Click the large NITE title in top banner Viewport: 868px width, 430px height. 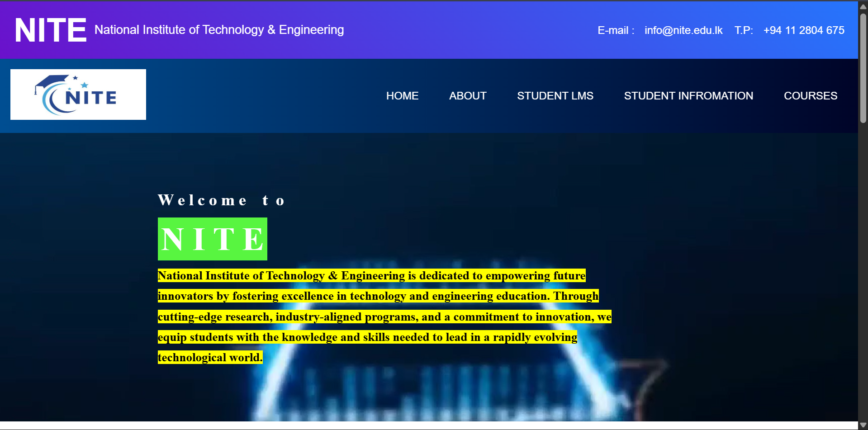[50, 30]
